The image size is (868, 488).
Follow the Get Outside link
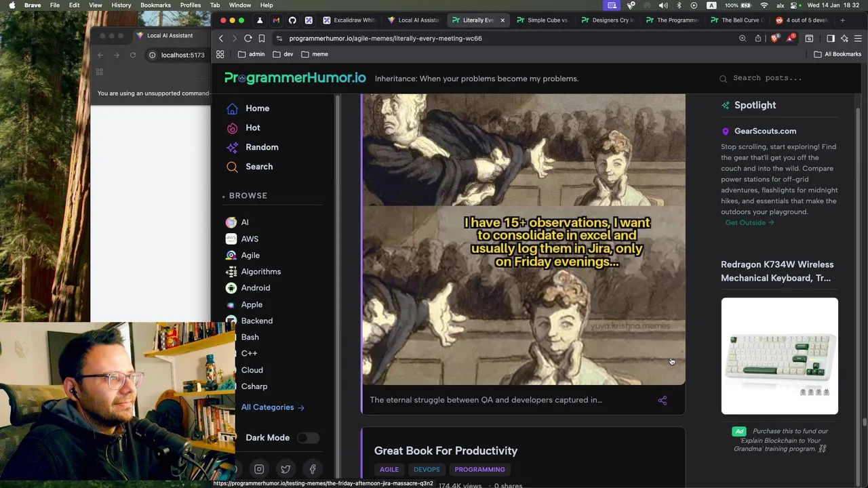(x=749, y=222)
